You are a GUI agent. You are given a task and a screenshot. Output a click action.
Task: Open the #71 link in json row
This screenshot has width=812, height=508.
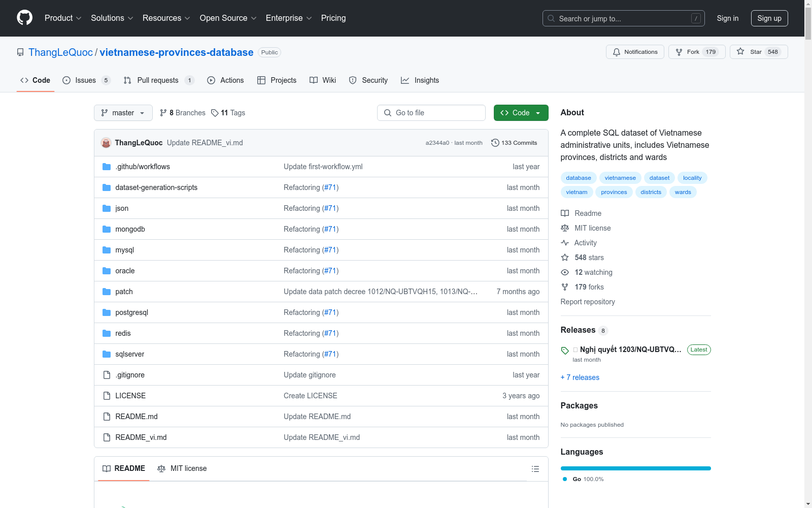(x=330, y=208)
